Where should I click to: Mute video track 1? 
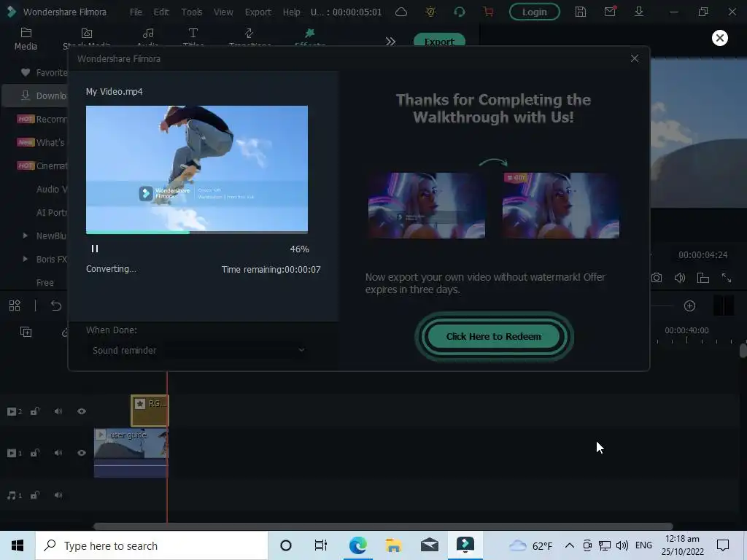[58, 453]
